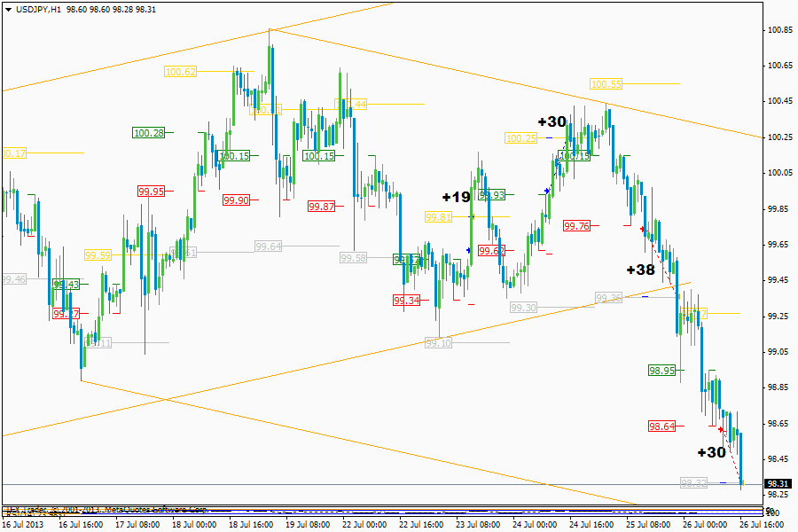This screenshot has width=798, height=532.
Task: Select the yellow 100.25 boxed price label
Action: pos(521,138)
